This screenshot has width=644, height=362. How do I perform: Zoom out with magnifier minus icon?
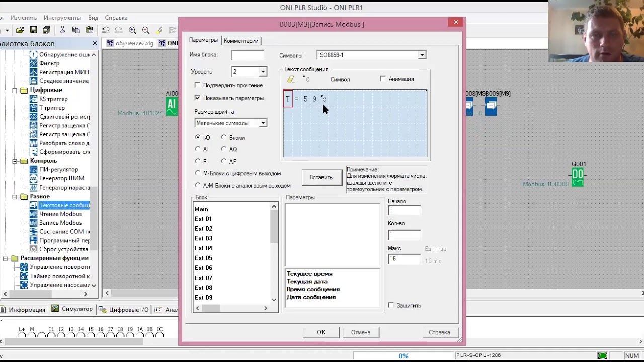click(146, 30)
